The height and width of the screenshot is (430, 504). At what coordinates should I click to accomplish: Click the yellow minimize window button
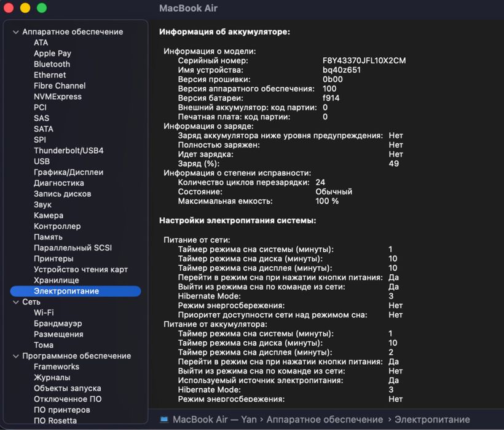[25, 8]
